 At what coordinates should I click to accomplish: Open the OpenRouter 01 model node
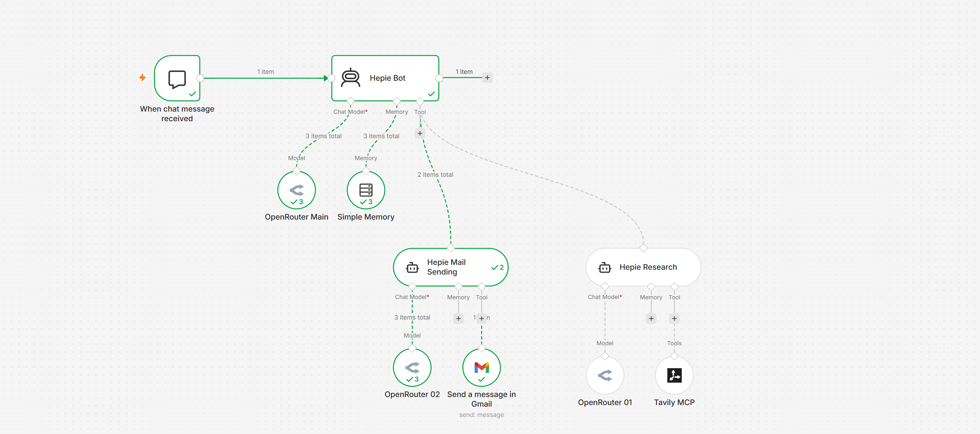(x=605, y=375)
